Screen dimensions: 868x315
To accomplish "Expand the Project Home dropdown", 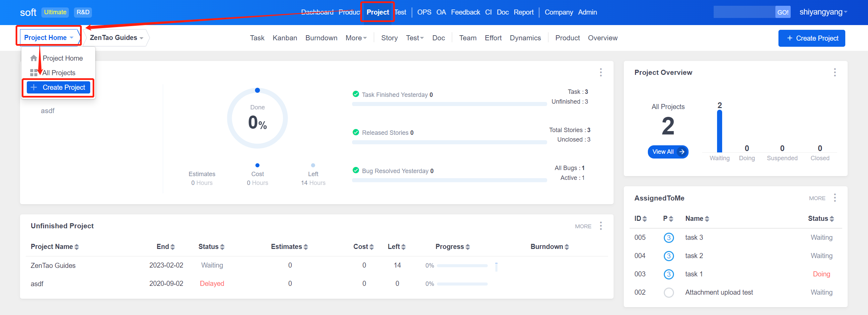I will [x=49, y=38].
